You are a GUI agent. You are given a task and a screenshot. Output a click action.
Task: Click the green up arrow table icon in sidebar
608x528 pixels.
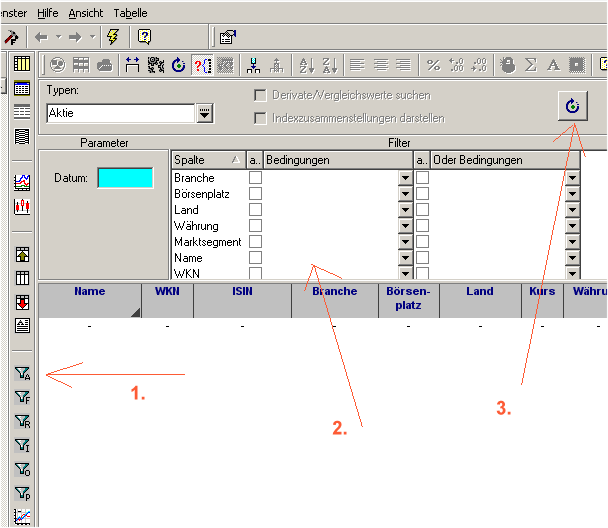22,255
